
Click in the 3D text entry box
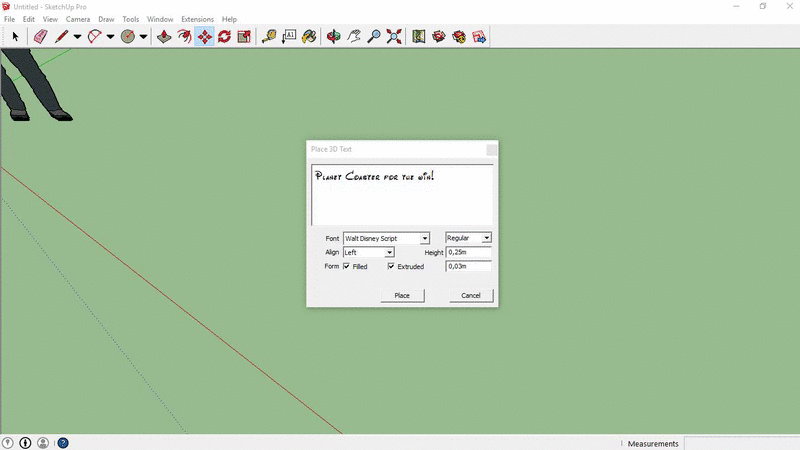tap(402, 194)
